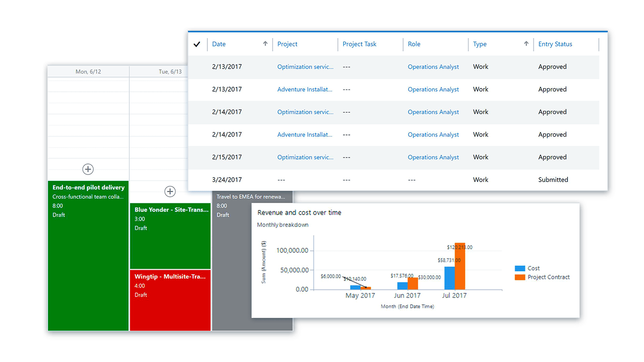
Task: Open Operations Analyst role on 2/15/2017 row
Action: pos(433,157)
